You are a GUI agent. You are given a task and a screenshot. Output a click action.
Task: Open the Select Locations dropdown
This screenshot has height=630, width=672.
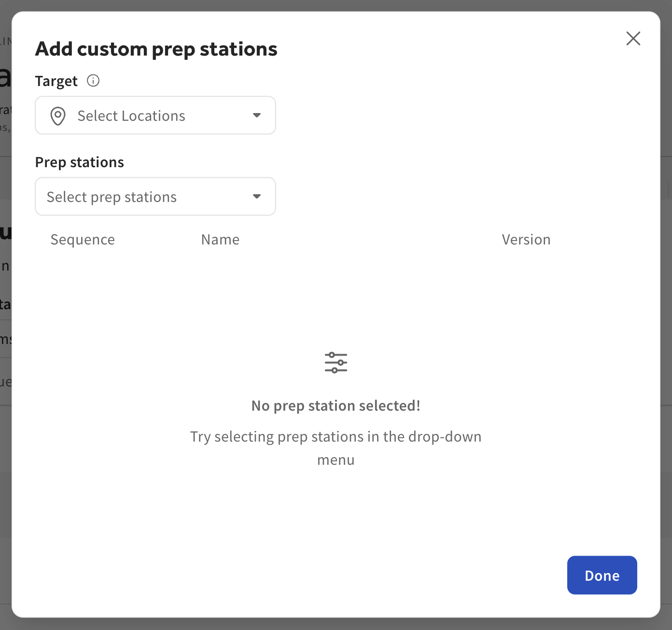click(x=155, y=115)
